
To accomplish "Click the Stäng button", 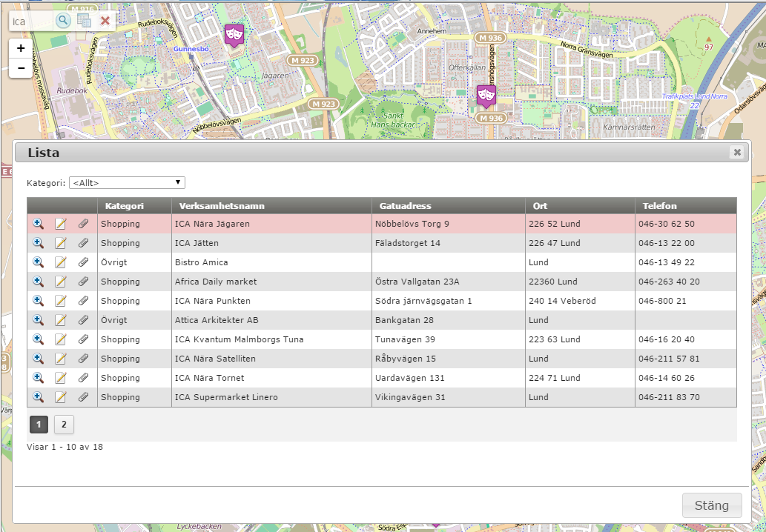I will [x=712, y=505].
